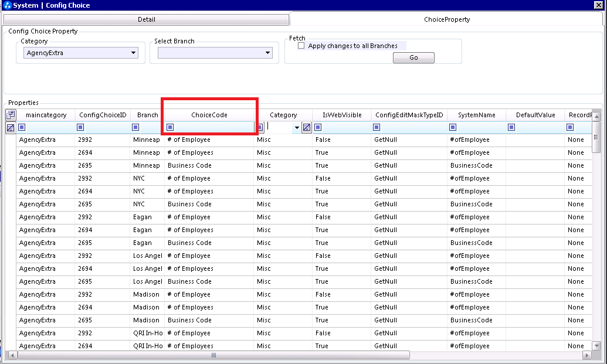This screenshot has width=607, height=364.
Task: Click the filter operator icon under IsWebVisible
Action: click(318, 127)
